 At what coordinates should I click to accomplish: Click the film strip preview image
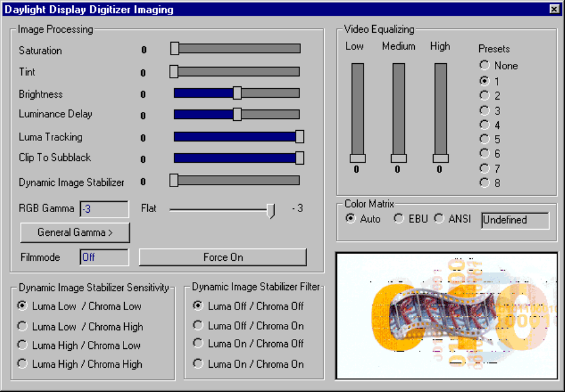(447, 315)
